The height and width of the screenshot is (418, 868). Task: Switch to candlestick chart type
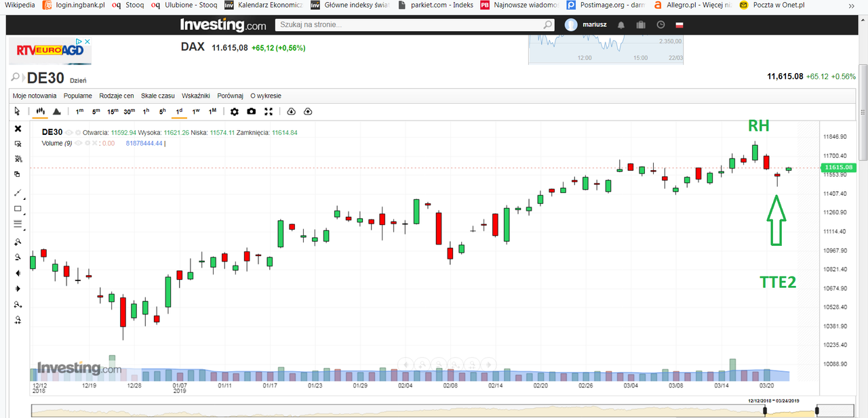[x=41, y=111]
